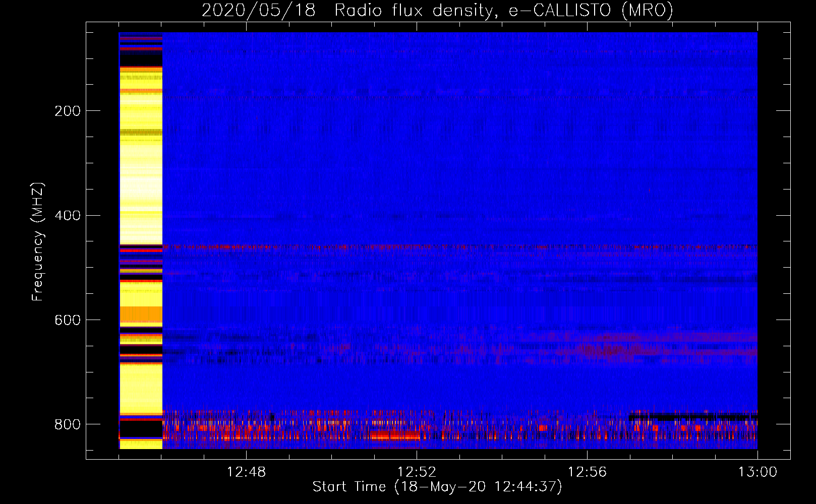Click the bright yellow calibration column at spectrogram start
This screenshot has height=504, width=816.
[141, 240]
